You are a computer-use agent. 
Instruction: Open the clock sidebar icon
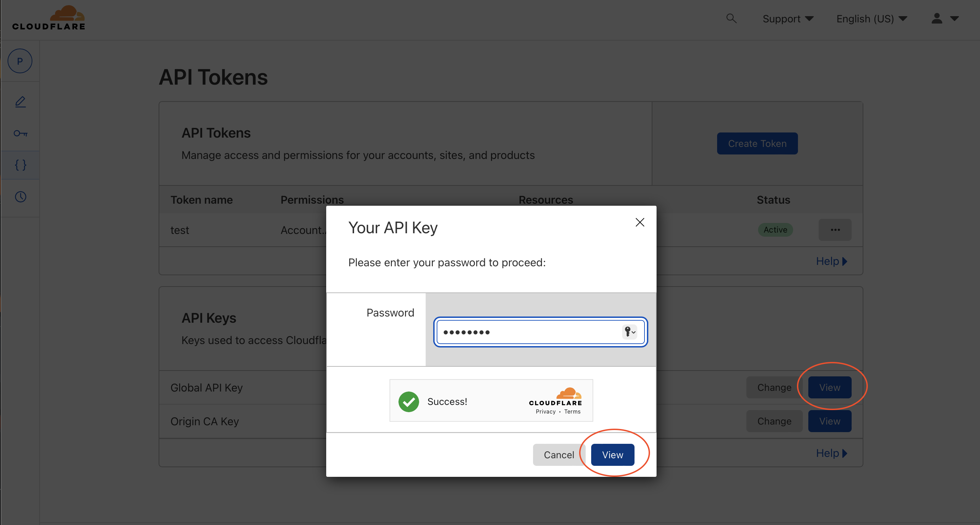coord(21,197)
